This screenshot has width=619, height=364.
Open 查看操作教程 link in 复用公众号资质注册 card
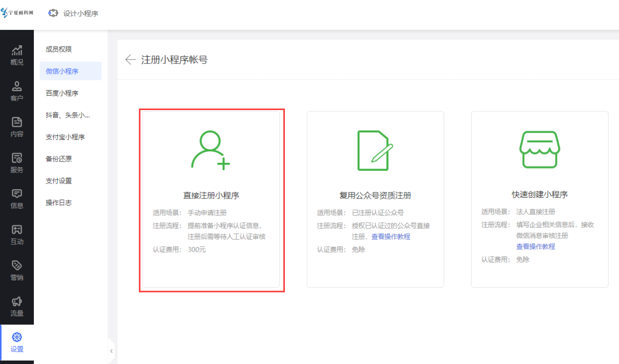(391, 237)
